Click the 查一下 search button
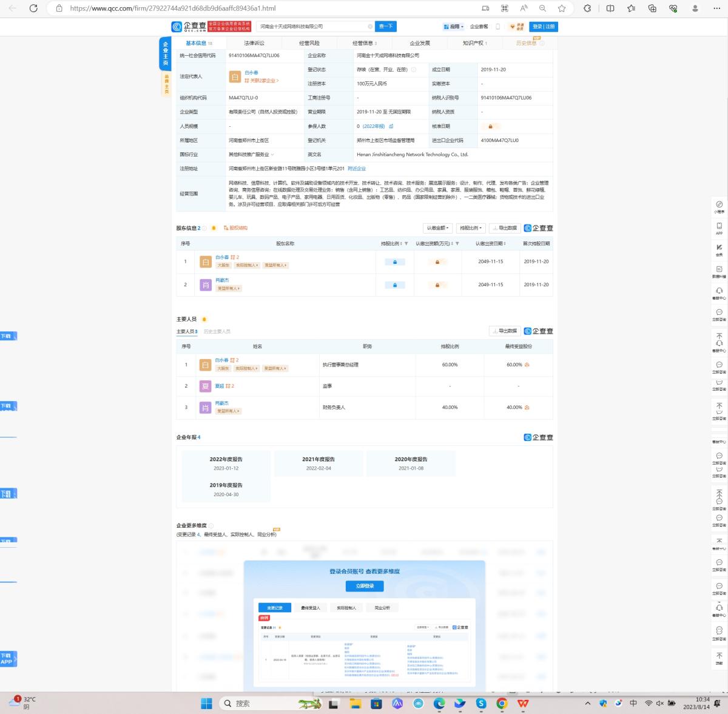 click(x=386, y=27)
